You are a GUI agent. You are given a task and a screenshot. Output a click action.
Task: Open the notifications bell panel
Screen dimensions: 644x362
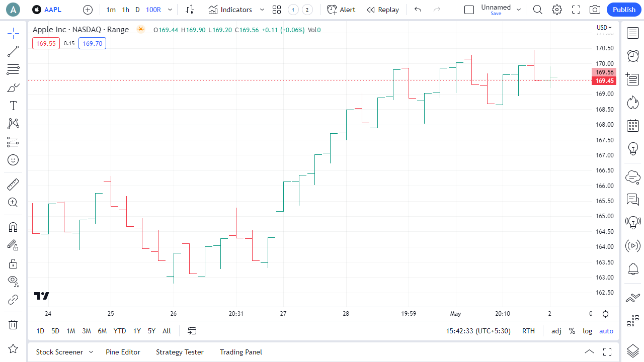point(632,269)
